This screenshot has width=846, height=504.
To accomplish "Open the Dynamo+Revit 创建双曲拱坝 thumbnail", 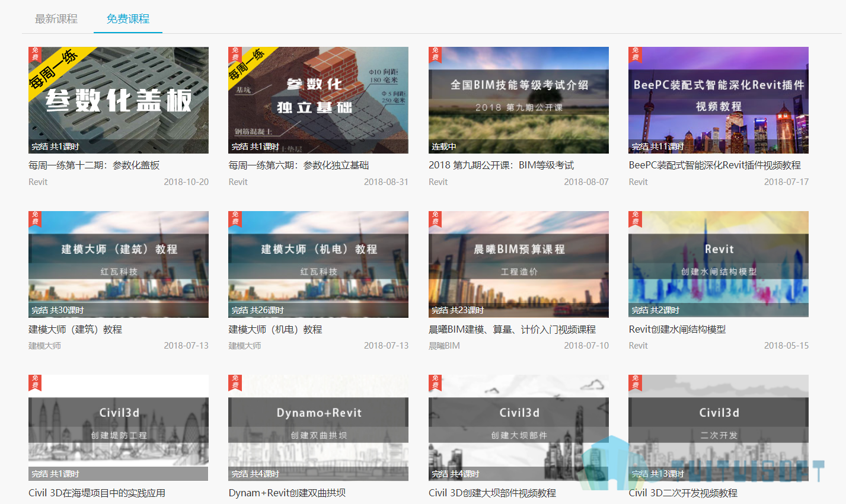I will (318, 428).
